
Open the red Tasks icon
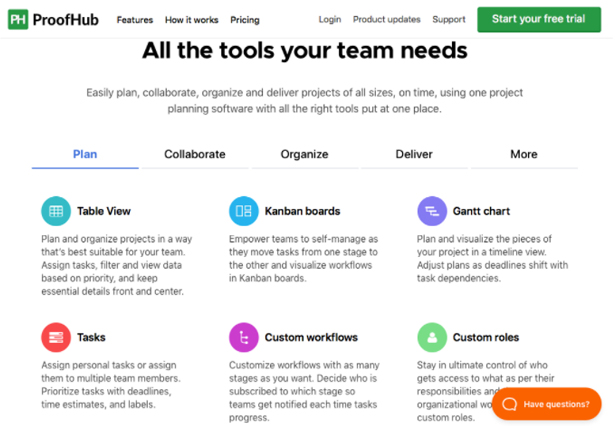[x=56, y=337]
